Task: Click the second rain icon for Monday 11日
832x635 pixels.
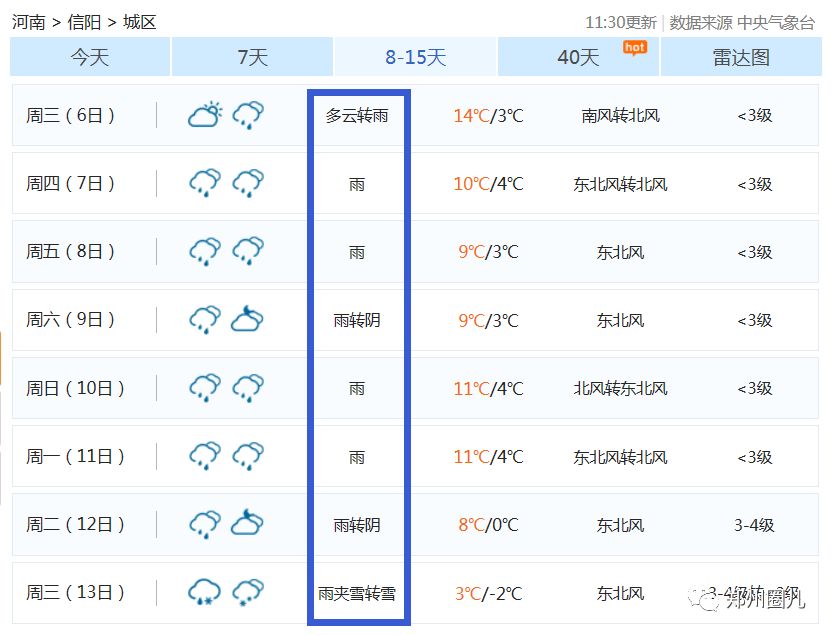Action: click(248, 456)
